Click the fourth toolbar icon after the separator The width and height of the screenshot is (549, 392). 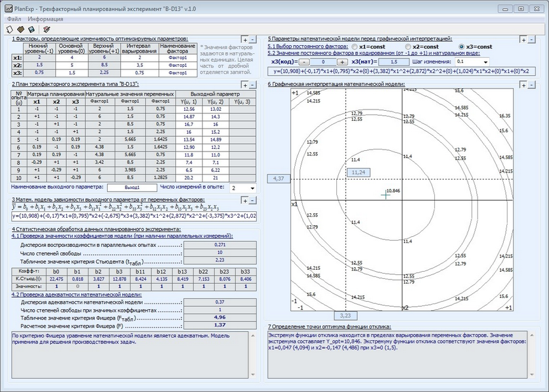point(45,29)
